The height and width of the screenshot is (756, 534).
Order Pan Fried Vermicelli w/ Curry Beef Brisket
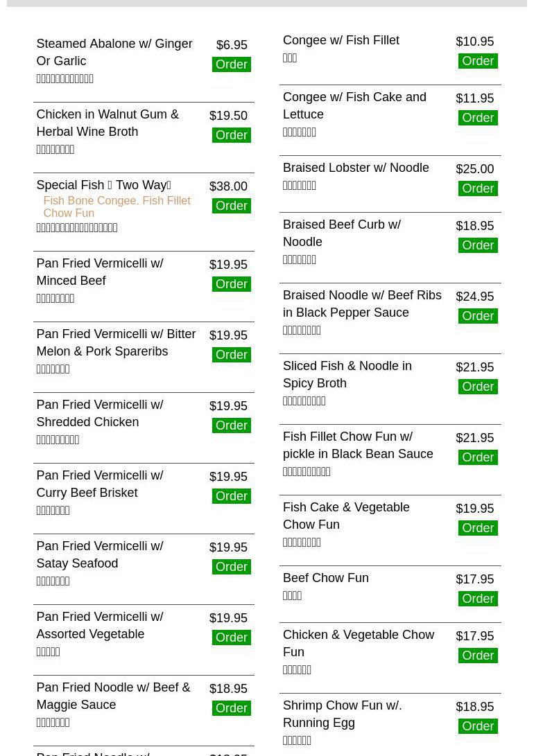click(x=231, y=496)
